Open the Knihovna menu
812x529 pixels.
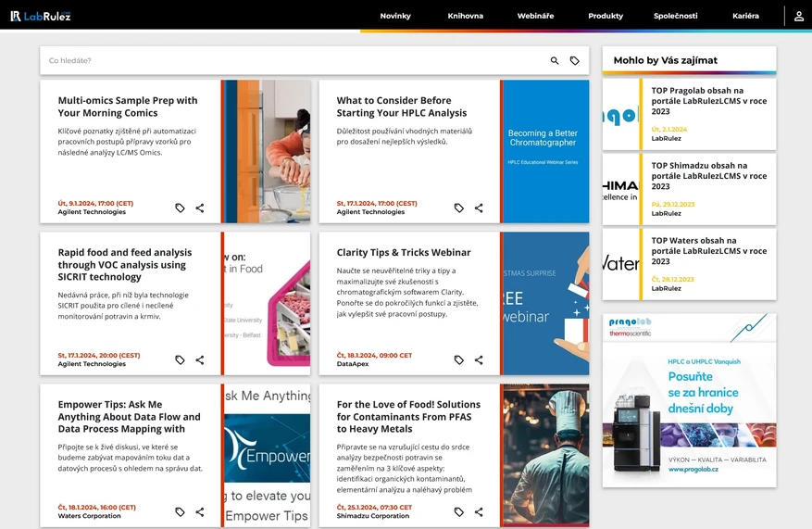click(465, 16)
